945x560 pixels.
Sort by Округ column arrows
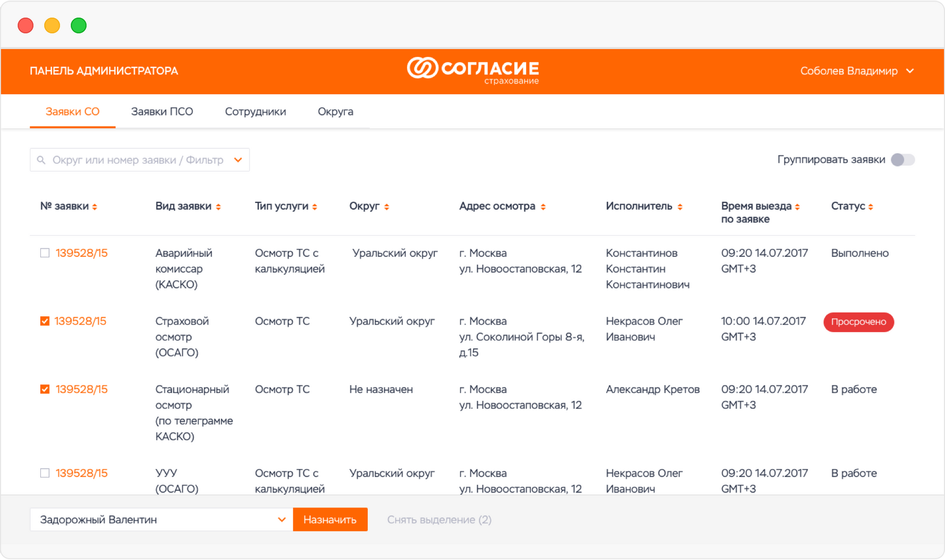coord(387,207)
